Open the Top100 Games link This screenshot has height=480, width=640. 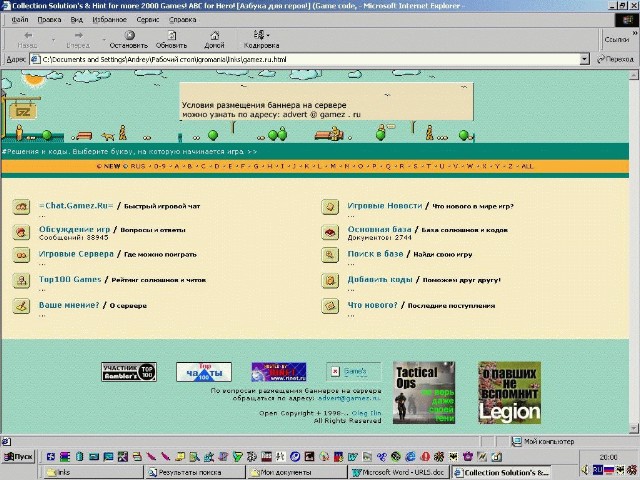(x=70, y=280)
